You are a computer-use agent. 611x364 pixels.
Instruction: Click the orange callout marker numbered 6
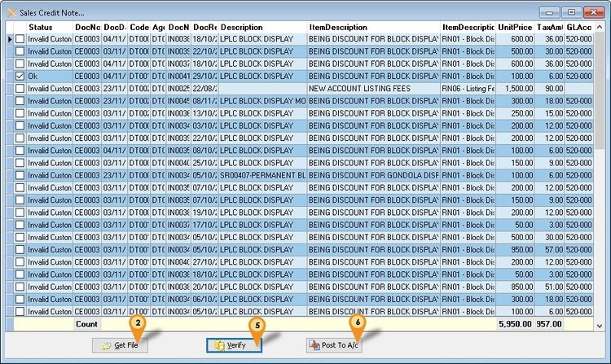356,322
